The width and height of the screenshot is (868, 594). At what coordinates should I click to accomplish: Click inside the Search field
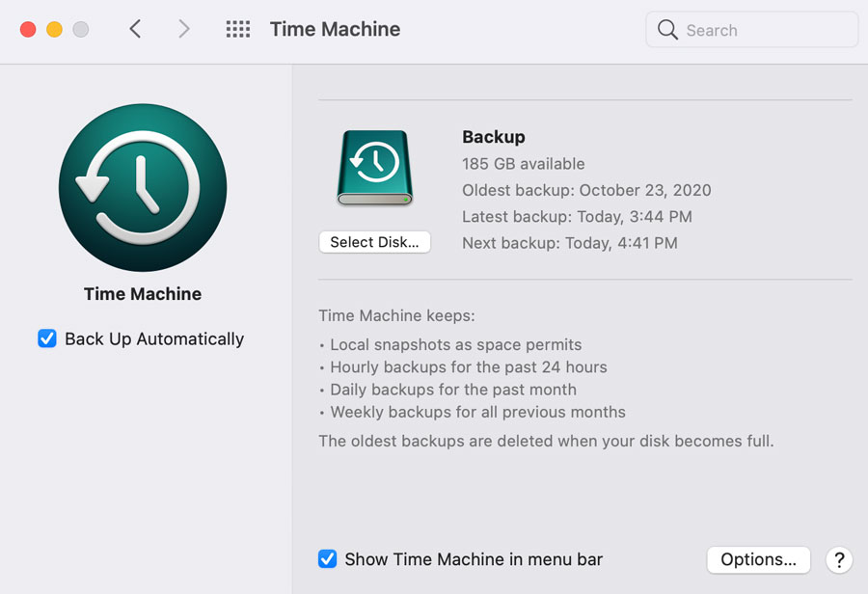click(x=750, y=30)
